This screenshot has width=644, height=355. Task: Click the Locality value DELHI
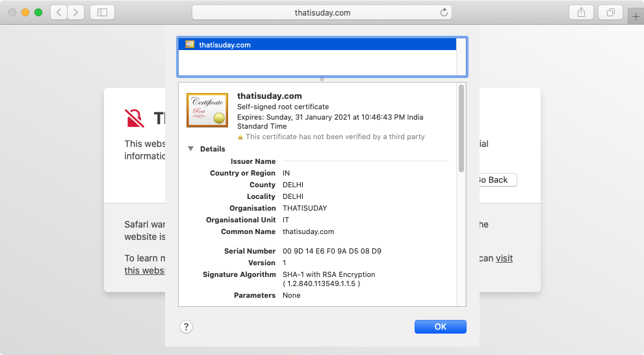tap(293, 197)
